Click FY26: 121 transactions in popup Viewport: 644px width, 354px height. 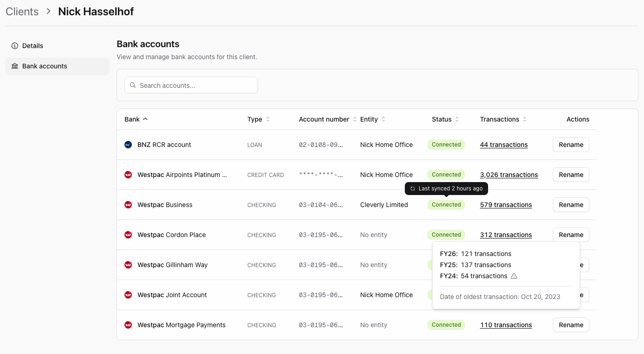476,254
